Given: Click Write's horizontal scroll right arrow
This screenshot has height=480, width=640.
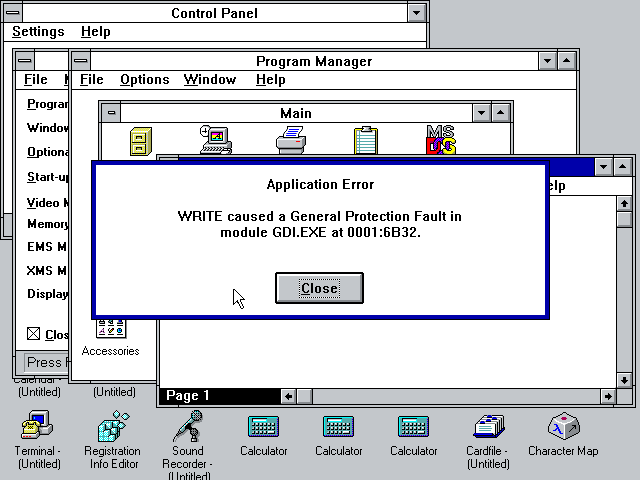Looking at the screenshot, I should tap(608, 396).
